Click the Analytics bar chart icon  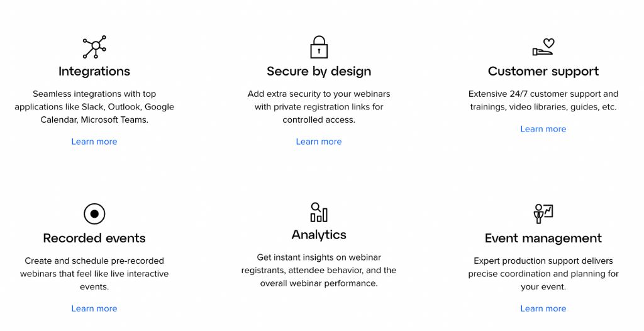(x=319, y=212)
